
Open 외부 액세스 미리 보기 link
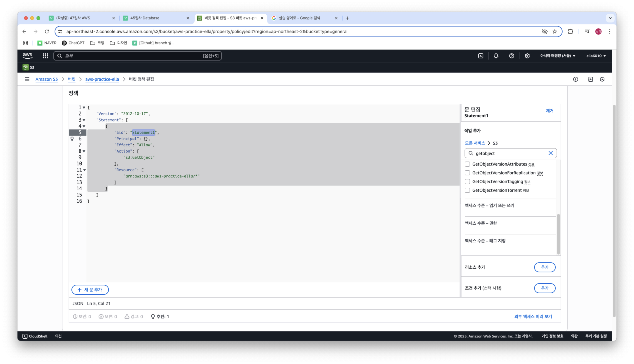coord(533,317)
